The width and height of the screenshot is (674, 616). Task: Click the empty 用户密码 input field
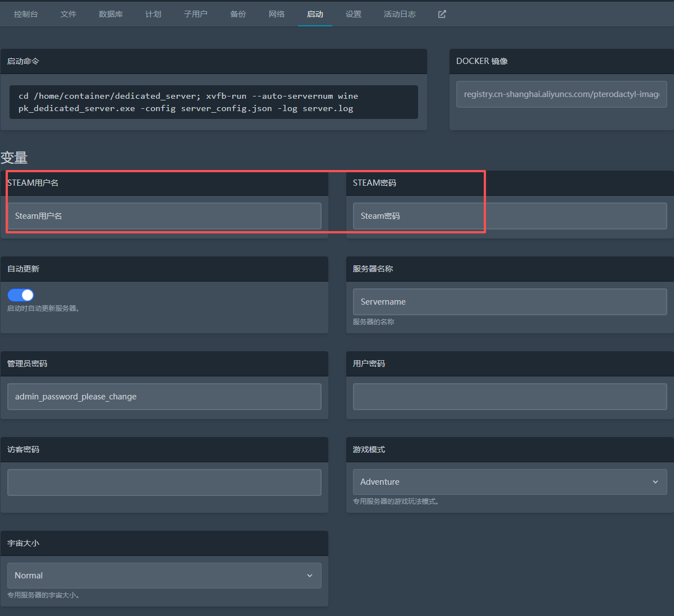tap(510, 397)
